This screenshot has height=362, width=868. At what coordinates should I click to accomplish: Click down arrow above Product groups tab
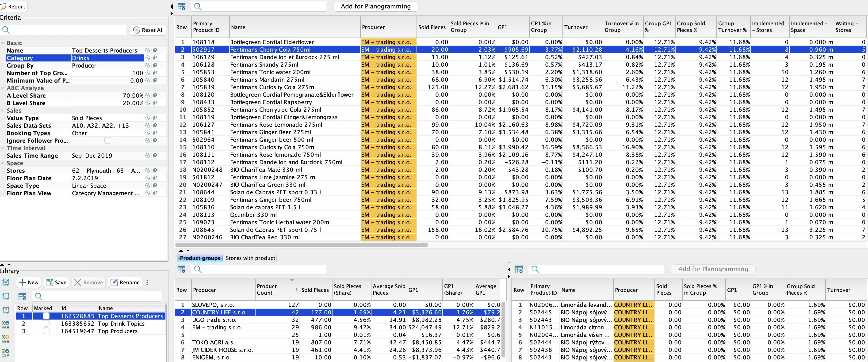point(188,251)
